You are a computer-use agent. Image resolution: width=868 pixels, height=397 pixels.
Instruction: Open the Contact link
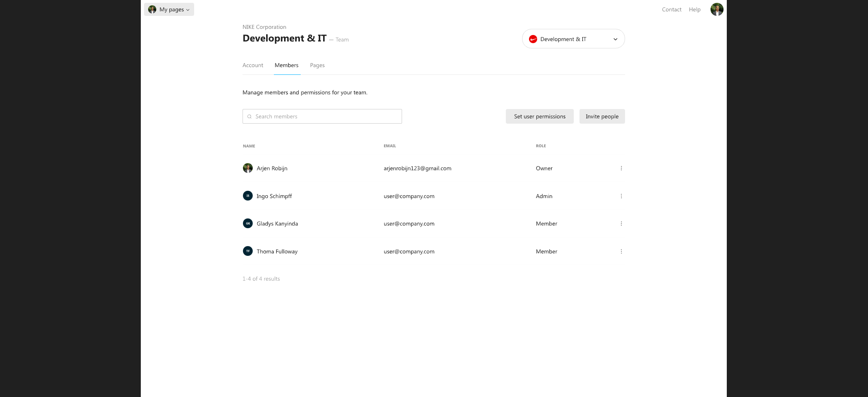671,9
